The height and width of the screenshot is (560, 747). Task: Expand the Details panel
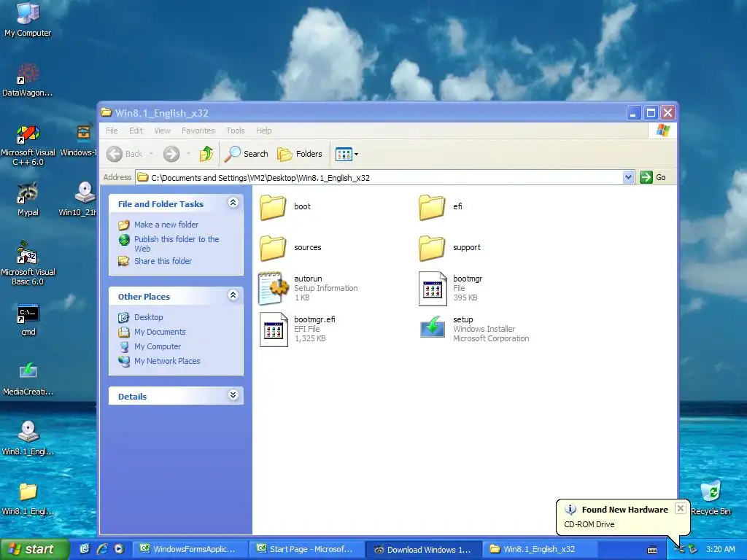point(233,395)
